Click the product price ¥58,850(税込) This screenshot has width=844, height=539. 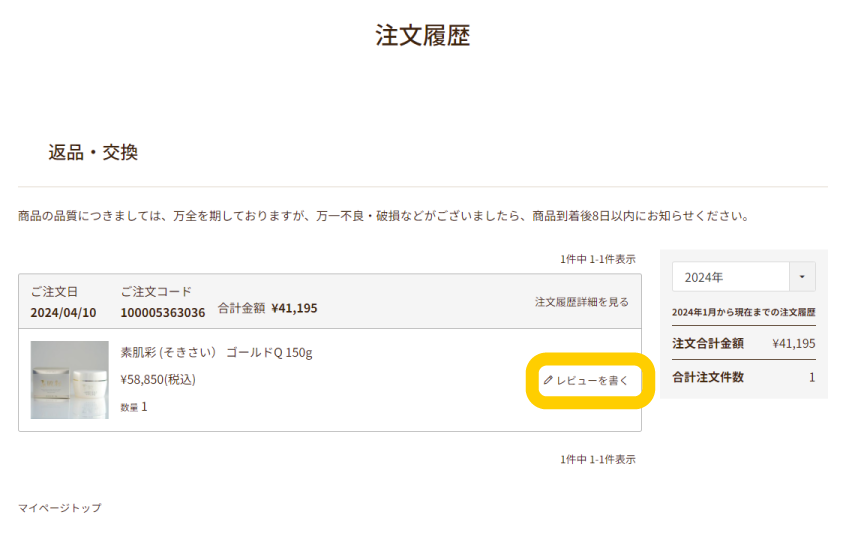tap(158, 380)
